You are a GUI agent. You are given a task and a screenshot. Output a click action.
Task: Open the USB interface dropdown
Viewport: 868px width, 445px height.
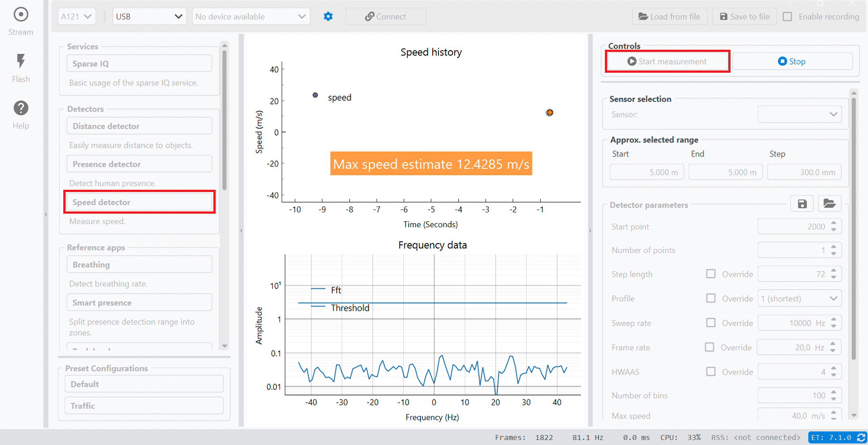tap(149, 16)
